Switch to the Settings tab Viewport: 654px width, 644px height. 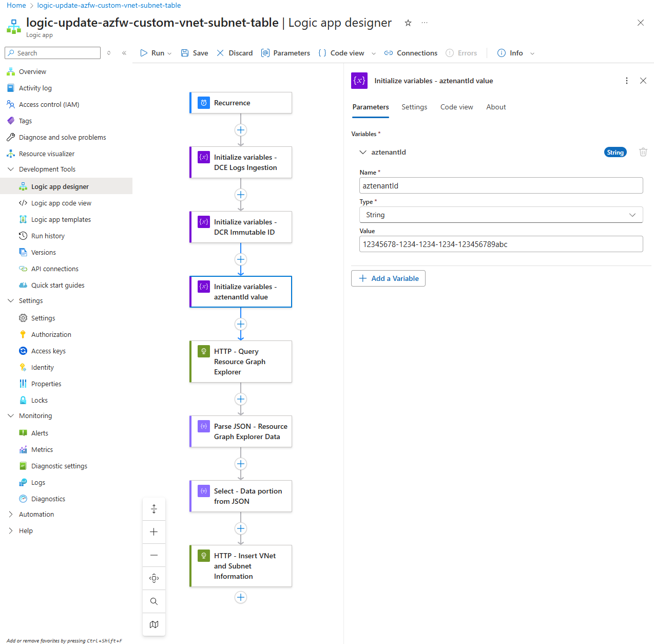tap(414, 107)
